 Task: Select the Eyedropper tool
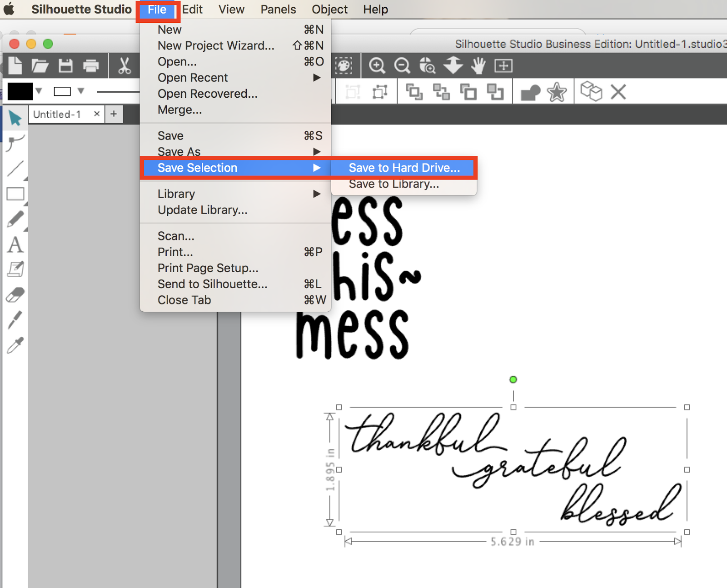[15, 345]
